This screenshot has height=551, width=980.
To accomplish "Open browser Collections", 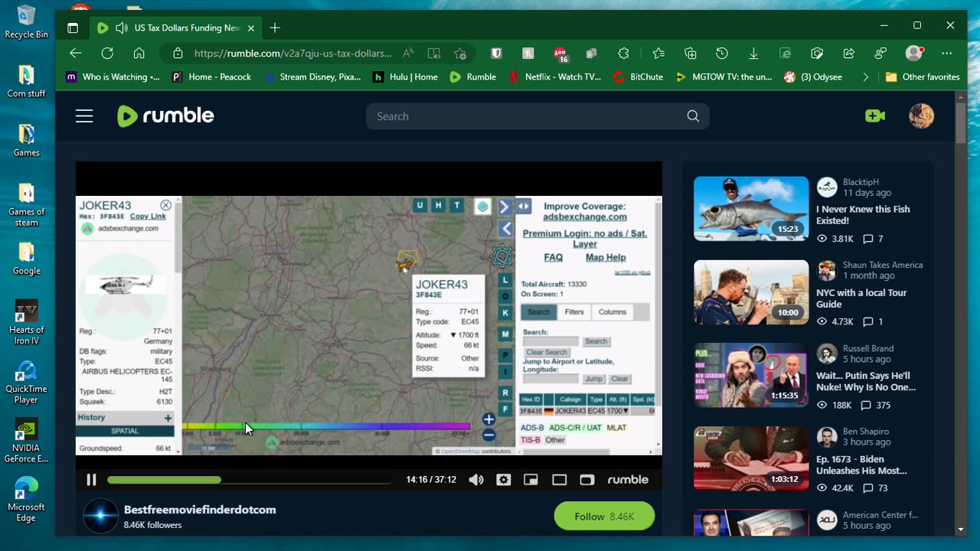I will [691, 54].
